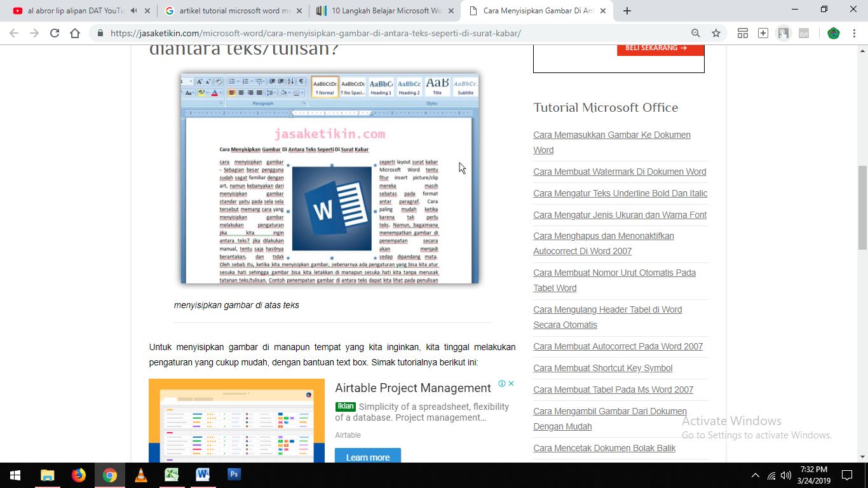Close the '10 Langkah Belajar' tab
Viewport: 868px width, 488px height.
[x=451, y=11]
